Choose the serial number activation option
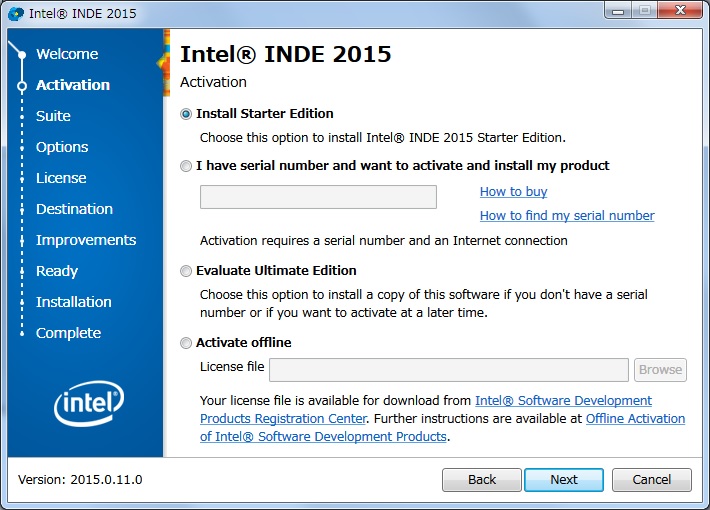This screenshot has height=510, width=710. (x=186, y=166)
